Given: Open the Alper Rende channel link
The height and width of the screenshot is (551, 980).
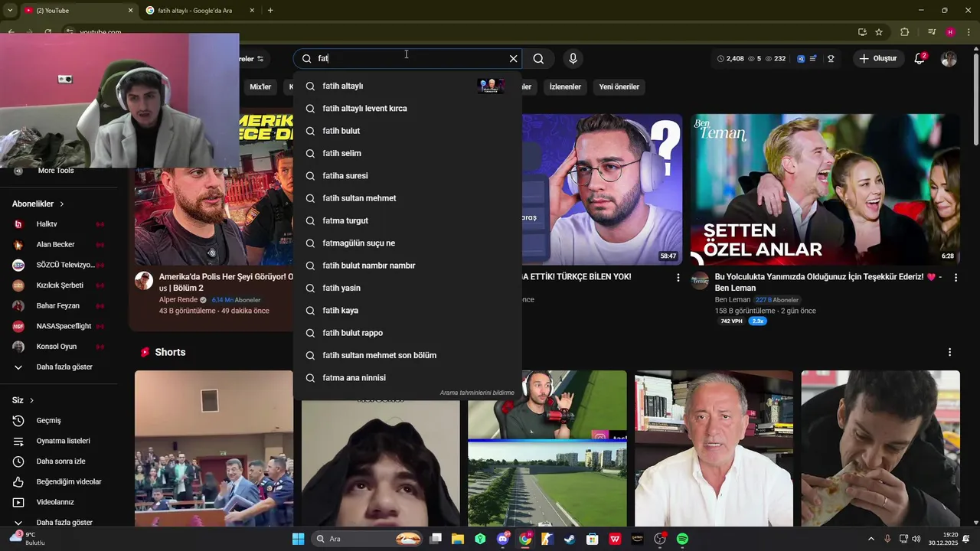Looking at the screenshot, I should pos(178,300).
